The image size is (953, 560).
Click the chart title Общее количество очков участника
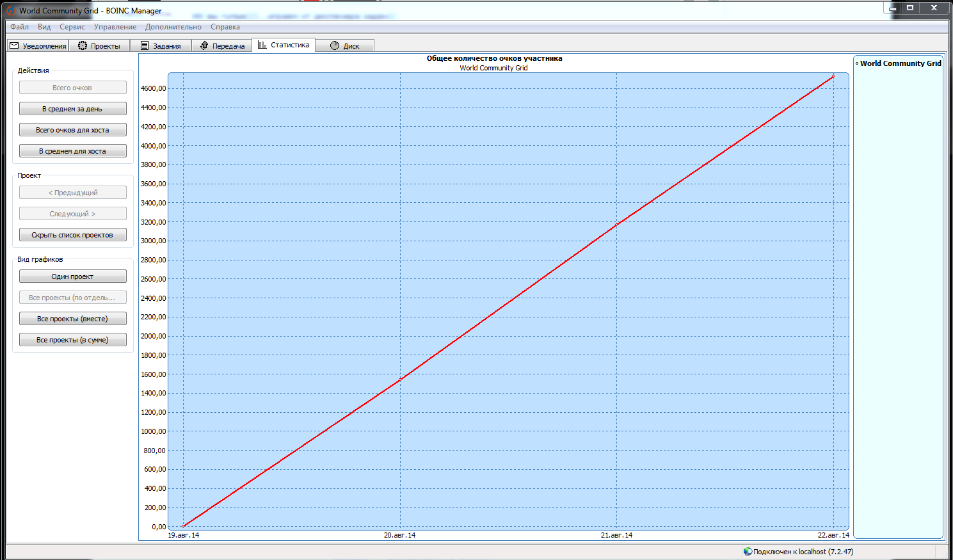494,58
